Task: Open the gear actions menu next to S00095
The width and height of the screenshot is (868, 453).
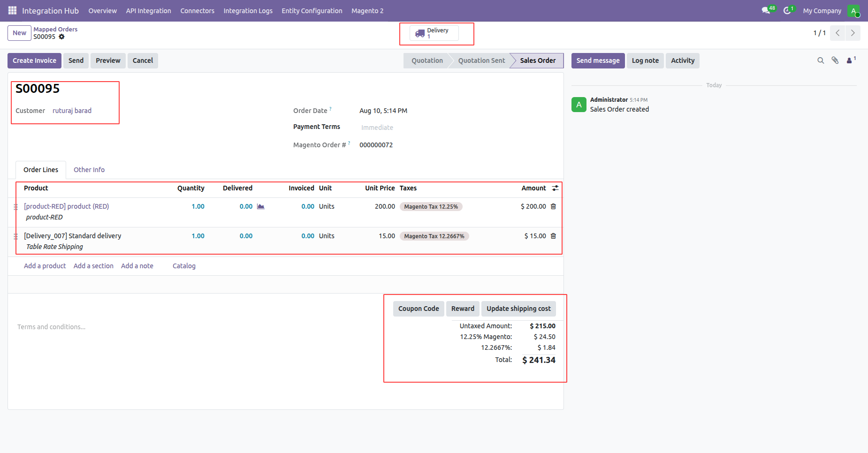Action: tap(61, 37)
